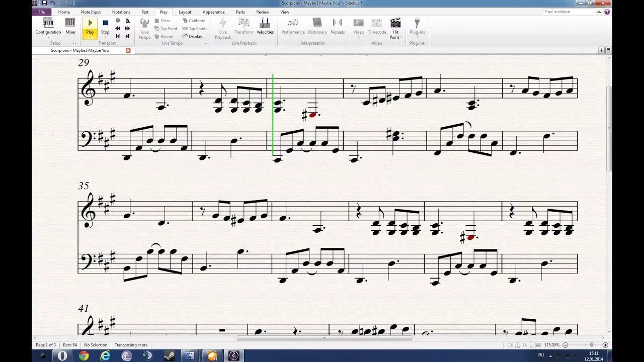This screenshot has height=362, width=644.
Task: Fast-forward playback with the double-right arrows
Action: (x=128, y=29)
